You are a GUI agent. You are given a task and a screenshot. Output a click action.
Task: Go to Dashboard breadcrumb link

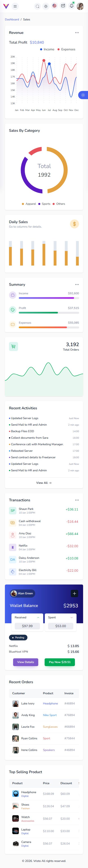tap(12, 20)
